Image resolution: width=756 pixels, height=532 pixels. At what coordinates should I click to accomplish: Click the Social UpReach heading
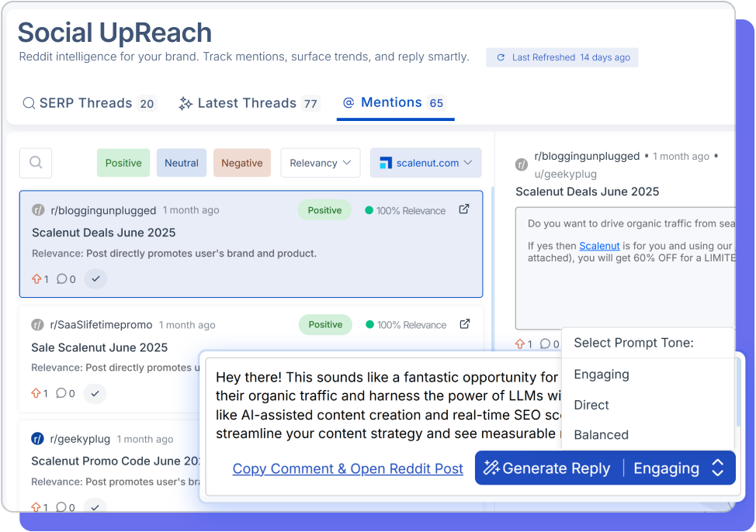(115, 33)
